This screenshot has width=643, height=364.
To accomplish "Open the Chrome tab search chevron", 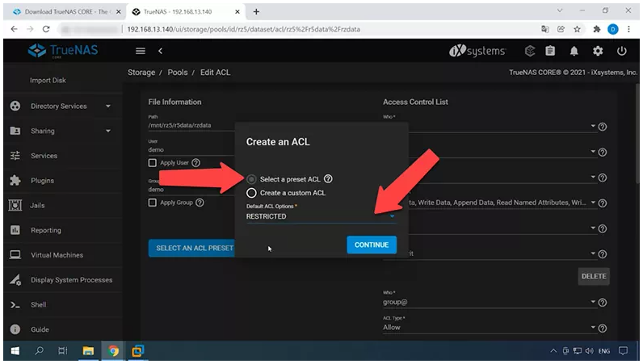I will click(559, 11).
